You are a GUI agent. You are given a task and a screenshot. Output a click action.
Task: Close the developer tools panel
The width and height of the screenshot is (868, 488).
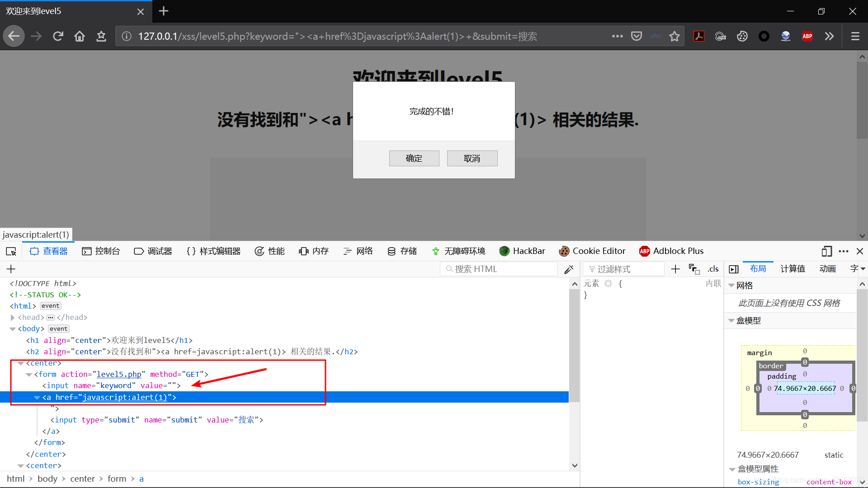coord(860,251)
